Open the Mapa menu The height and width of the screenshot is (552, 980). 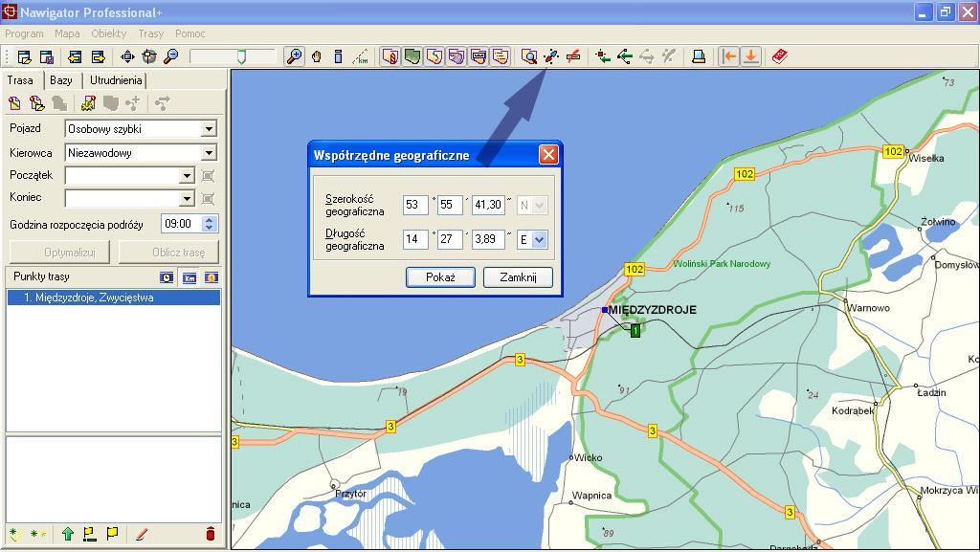[x=67, y=33]
